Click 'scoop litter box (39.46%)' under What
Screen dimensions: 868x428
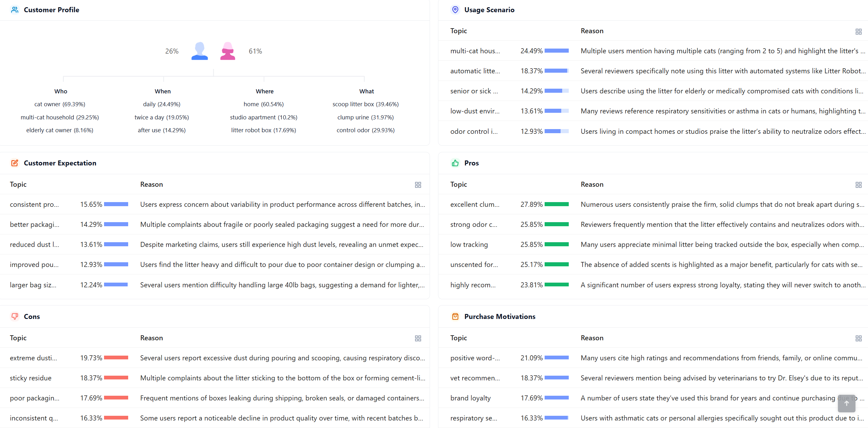[366, 104]
